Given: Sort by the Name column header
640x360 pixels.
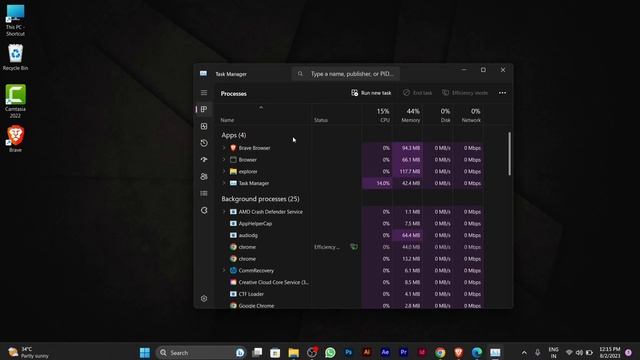Looking at the screenshot, I should 227,120.
